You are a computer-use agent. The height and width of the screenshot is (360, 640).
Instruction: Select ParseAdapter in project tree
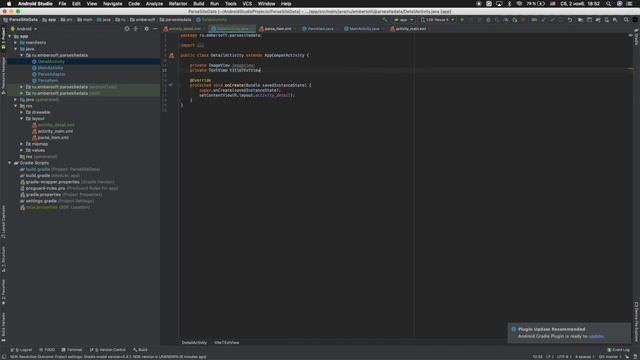click(x=51, y=74)
